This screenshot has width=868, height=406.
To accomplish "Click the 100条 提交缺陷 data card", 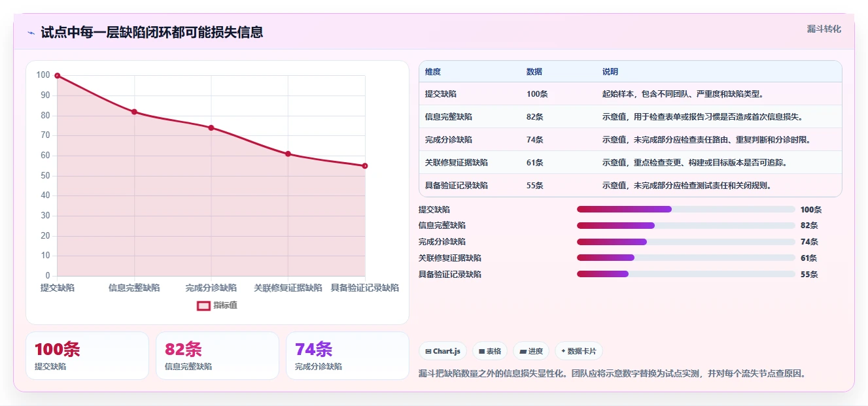I will point(87,356).
